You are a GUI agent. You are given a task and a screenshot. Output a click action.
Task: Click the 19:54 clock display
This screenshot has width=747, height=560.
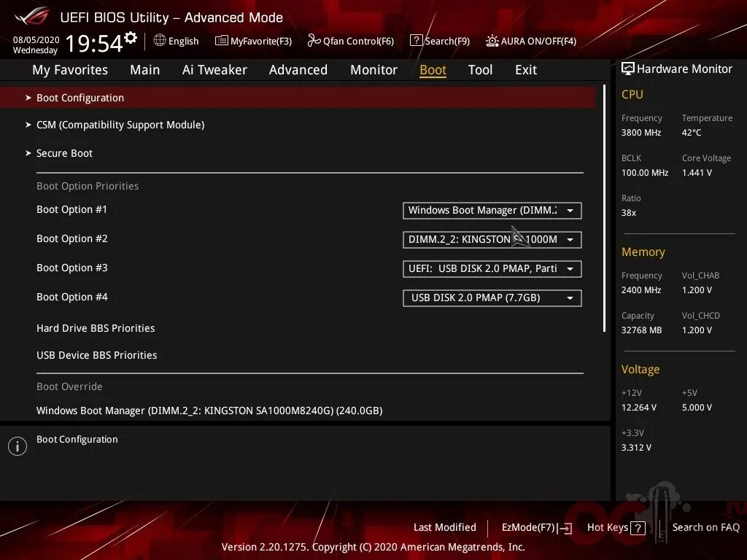[x=94, y=43]
